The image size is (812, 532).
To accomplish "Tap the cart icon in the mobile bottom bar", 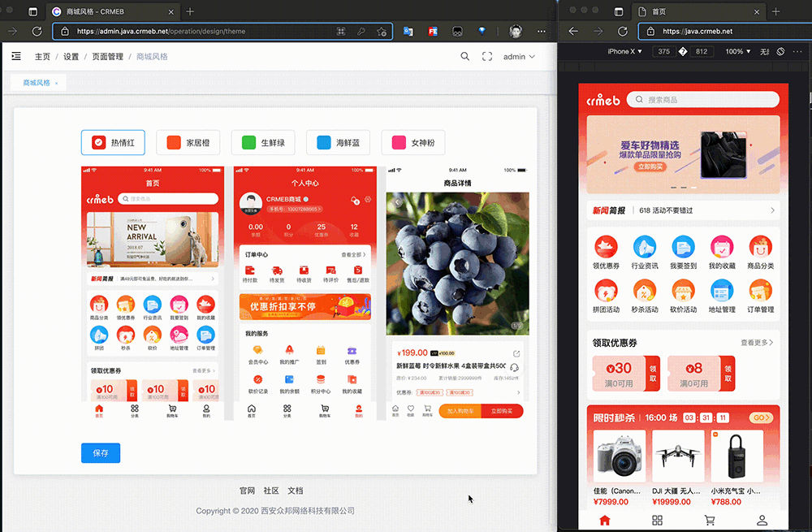I will [709, 520].
